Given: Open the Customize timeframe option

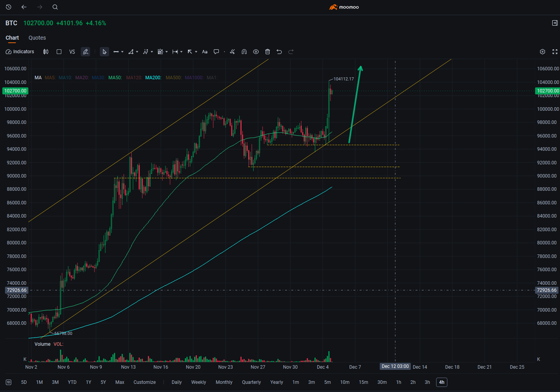Looking at the screenshot, I should (x=144, y=382).
